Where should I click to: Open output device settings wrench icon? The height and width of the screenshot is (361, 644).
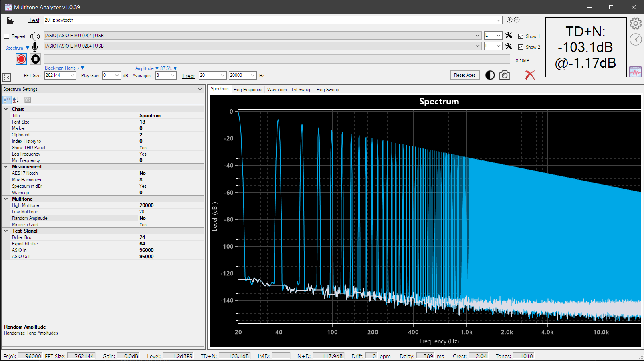(509, 35)
